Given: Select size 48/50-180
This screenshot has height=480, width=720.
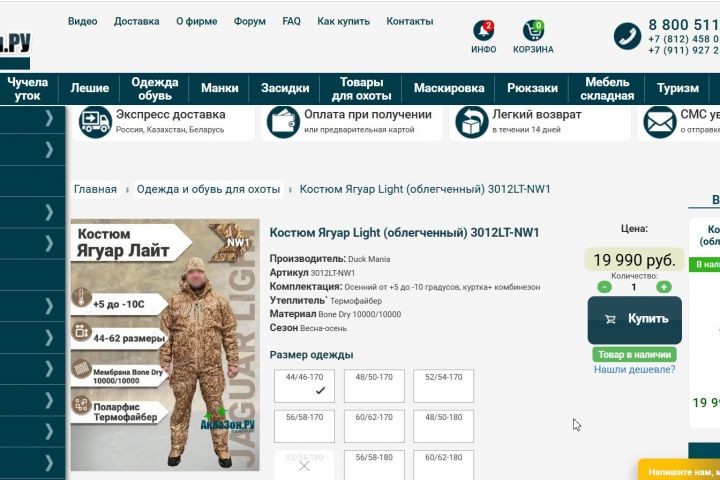Looking at the screenshot, I should (x=444, y=426).
